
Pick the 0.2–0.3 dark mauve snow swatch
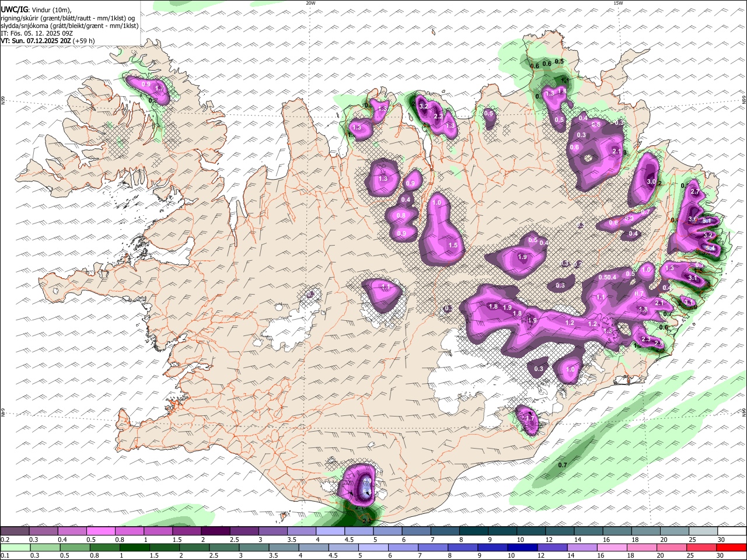[x=15, y=531]
